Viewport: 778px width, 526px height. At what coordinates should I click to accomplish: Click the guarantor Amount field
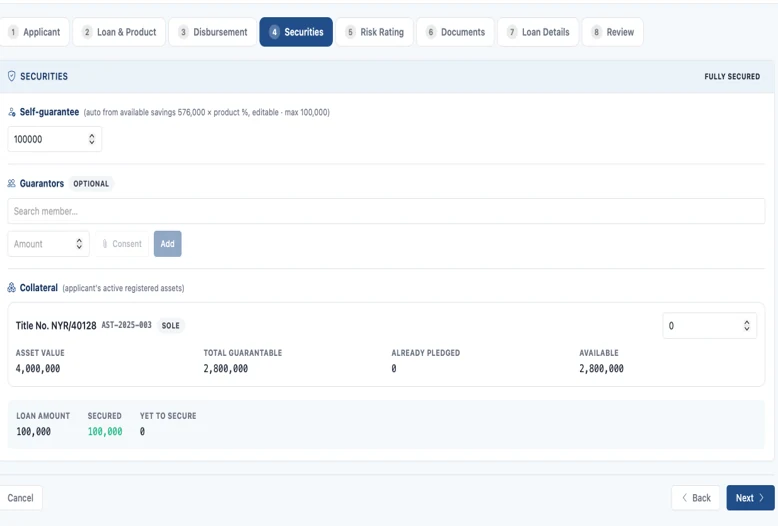[x=48, y=244]
